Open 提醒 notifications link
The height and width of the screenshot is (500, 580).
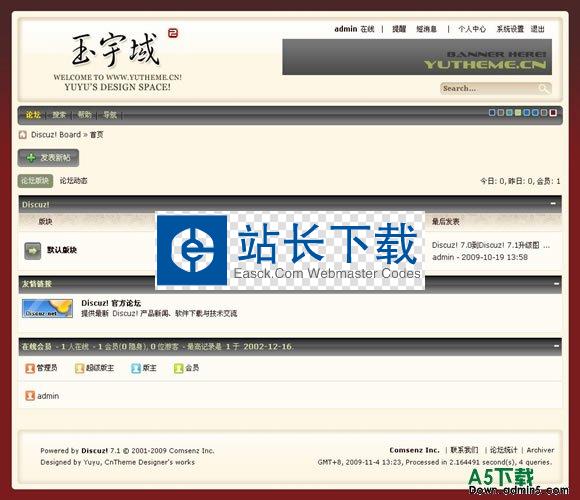(399, 29)
